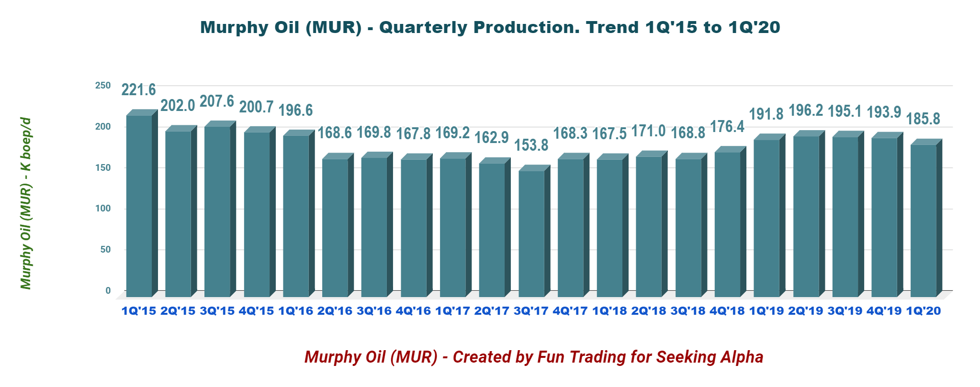Click the 100 y-axis tick value
The image size is (980, 387).
(103, 209)
